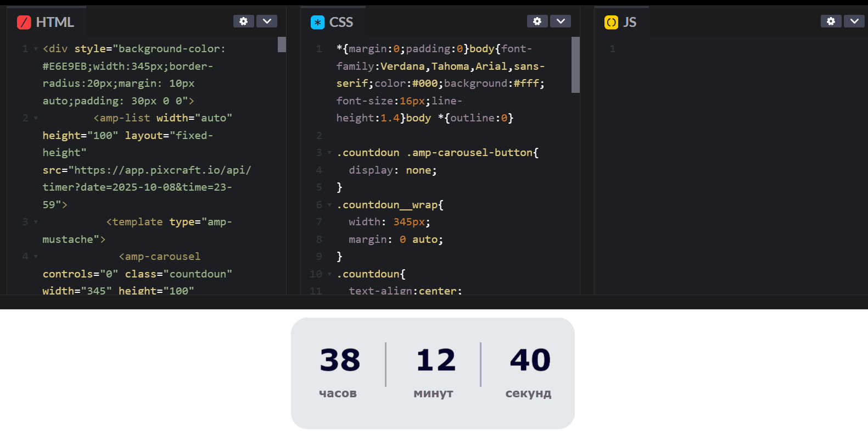Open the JS editor settings gear
The height and width of the screenshot is (433, 868).
pos(831,21)
